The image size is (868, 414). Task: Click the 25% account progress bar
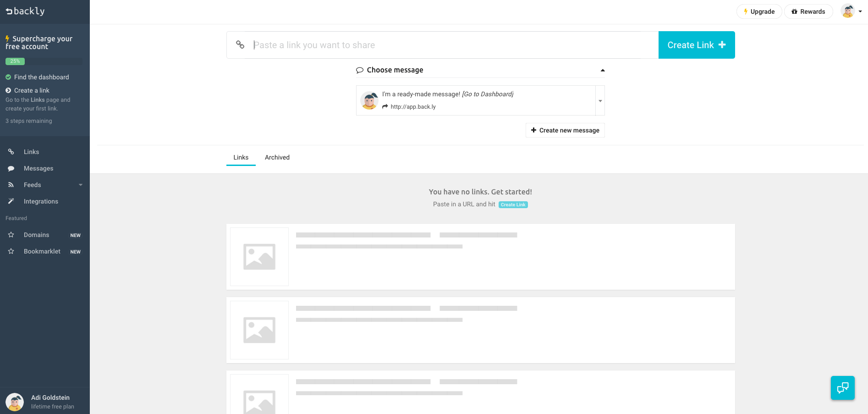[44, 61]
